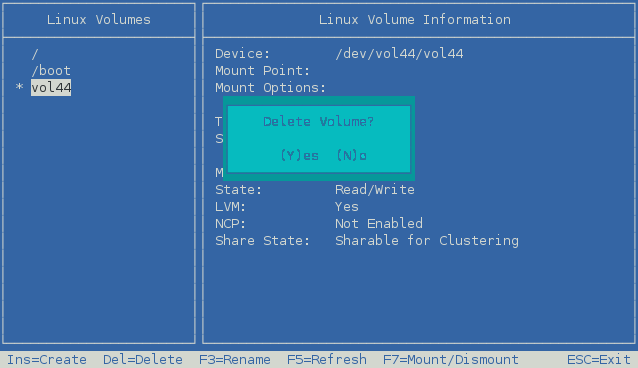
Task: Click ESC=Exit in the bottom bar
Action: (x=599, y=360)
